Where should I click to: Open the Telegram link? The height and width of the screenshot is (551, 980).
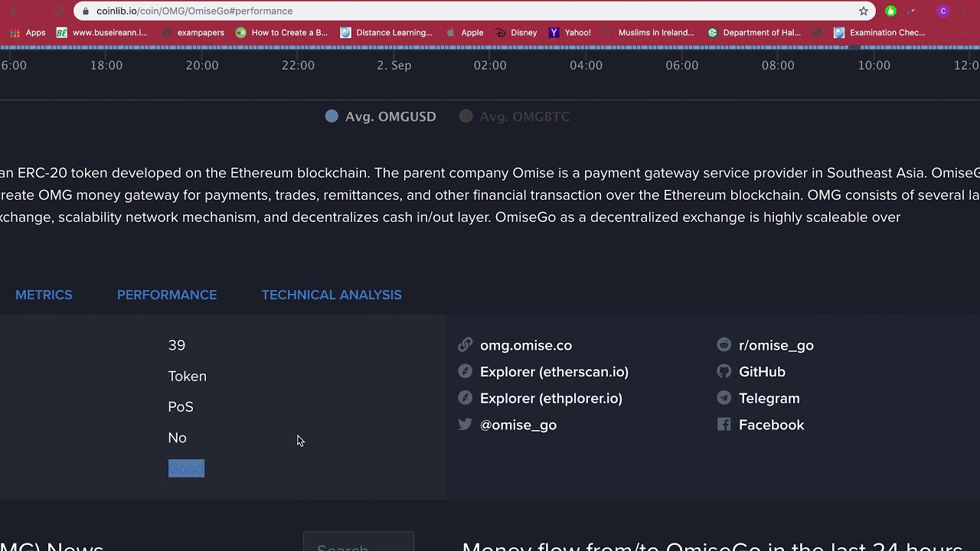769,398
